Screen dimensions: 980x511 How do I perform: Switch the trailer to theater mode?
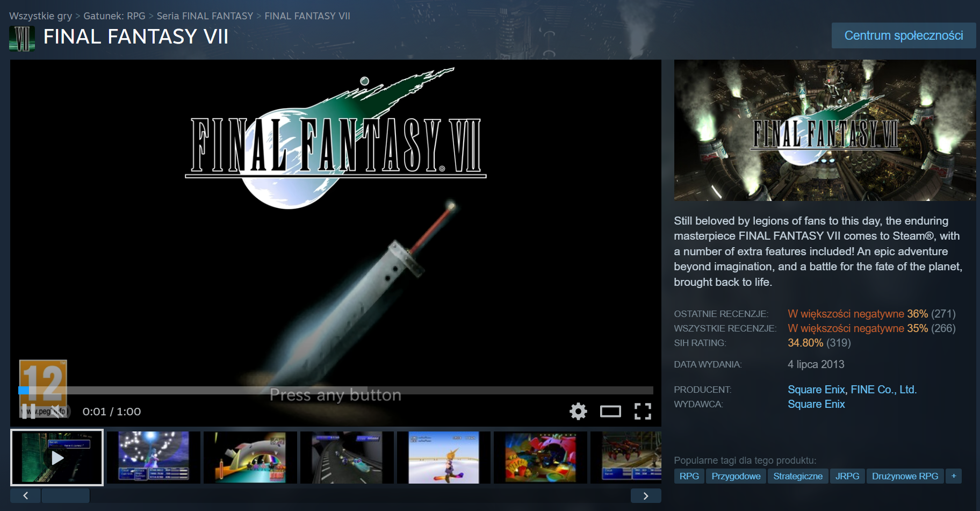[610, 411]
